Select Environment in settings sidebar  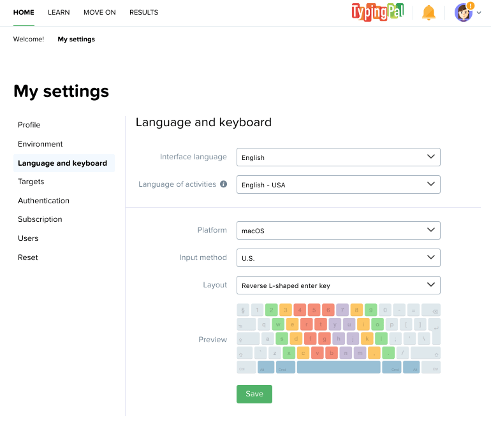40,144
